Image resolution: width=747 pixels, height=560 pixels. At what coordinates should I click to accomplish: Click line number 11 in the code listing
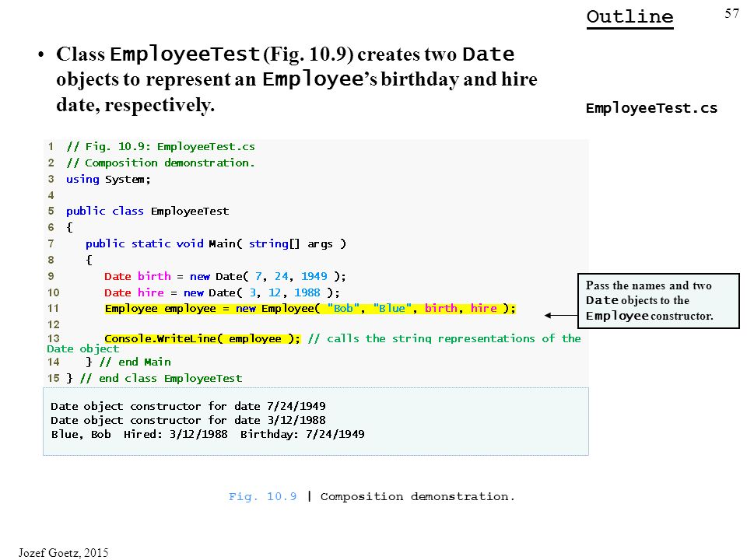[x=54, y=309]
